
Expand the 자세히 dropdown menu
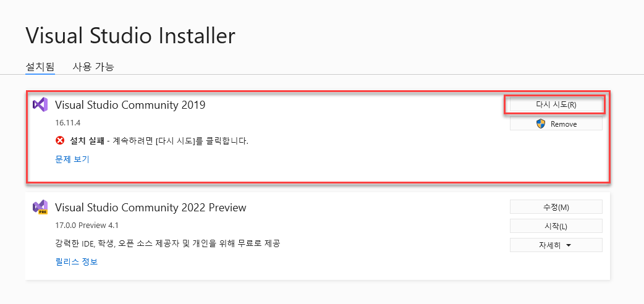556,245
